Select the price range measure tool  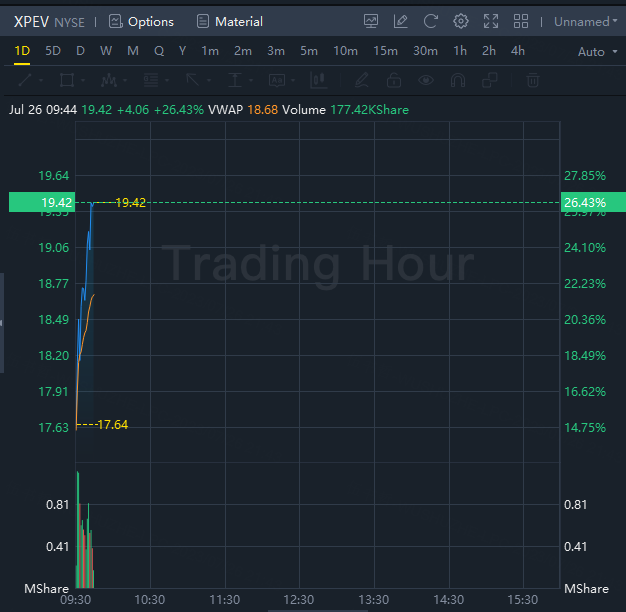point(235,80)
